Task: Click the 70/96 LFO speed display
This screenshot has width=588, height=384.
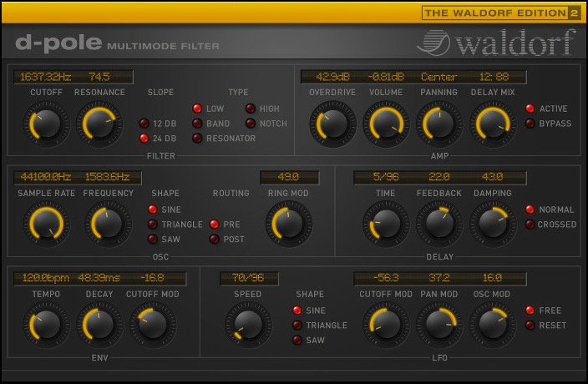Action: tap(248, 278)
